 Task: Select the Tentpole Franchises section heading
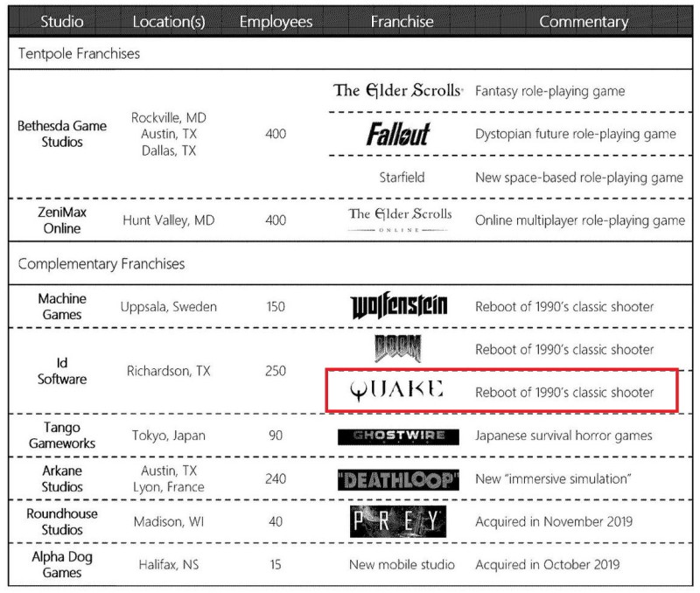coord(79,53)
